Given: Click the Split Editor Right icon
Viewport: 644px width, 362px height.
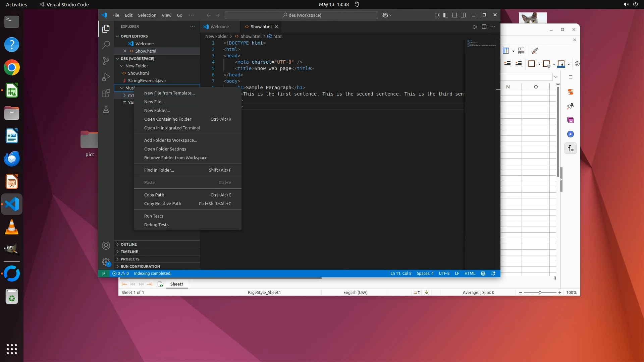Looking at the screenshot, I should coord(484,27).
